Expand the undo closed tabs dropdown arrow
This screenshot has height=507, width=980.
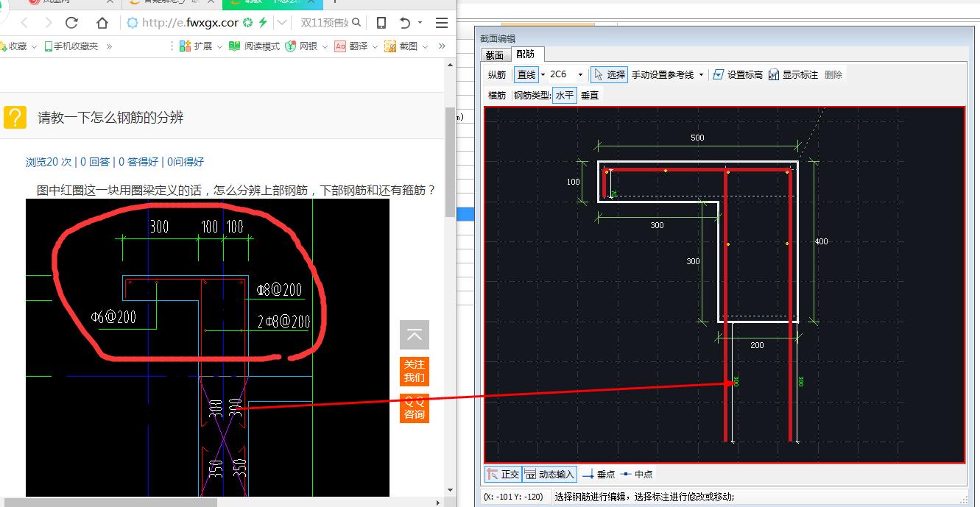coord(420,23)
